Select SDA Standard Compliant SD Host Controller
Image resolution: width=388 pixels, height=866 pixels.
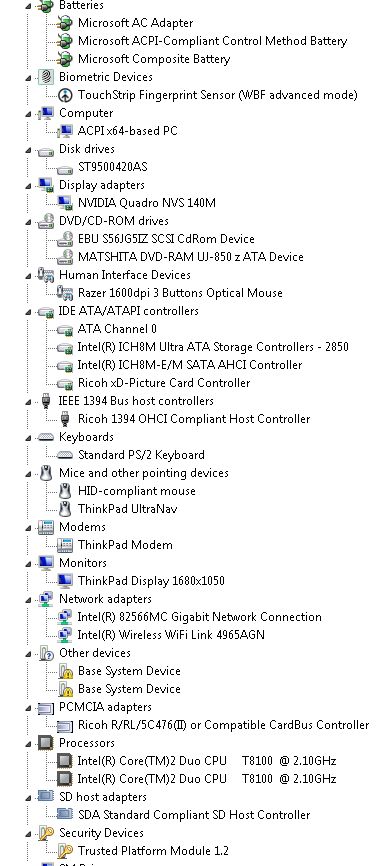[194, 815]
